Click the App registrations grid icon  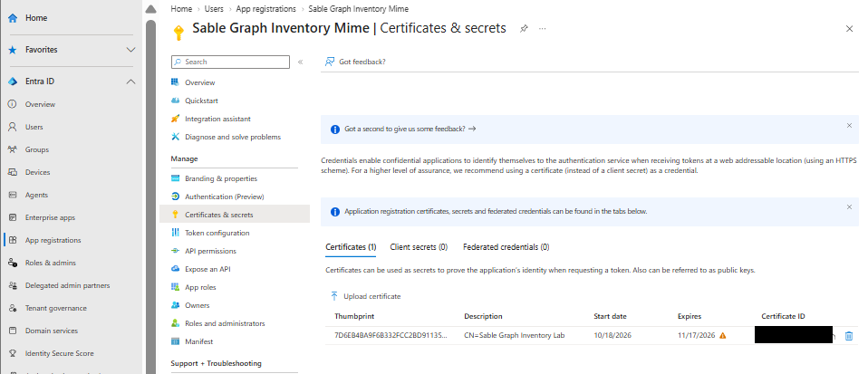point(12,240)
